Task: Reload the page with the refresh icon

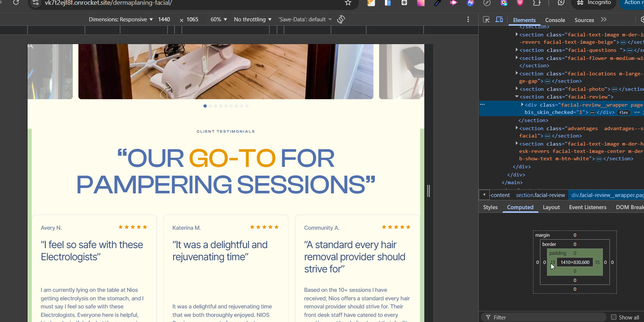Action: pyautogui.click(x=16, y=3)
